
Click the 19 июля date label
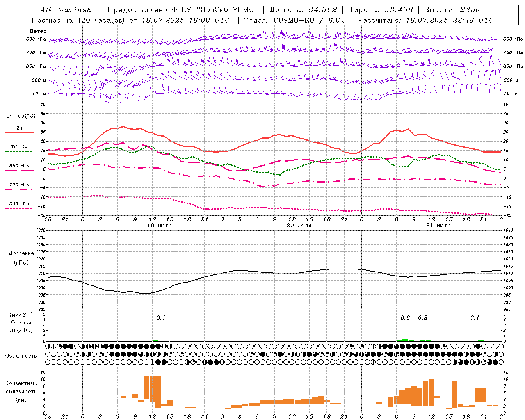[160, 226]
